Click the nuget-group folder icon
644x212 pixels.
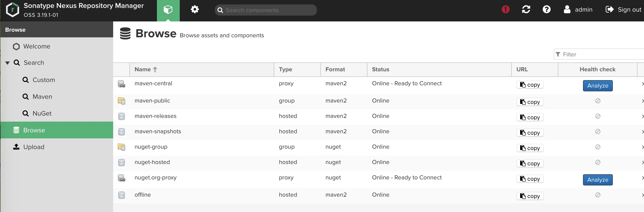(122, 147)
